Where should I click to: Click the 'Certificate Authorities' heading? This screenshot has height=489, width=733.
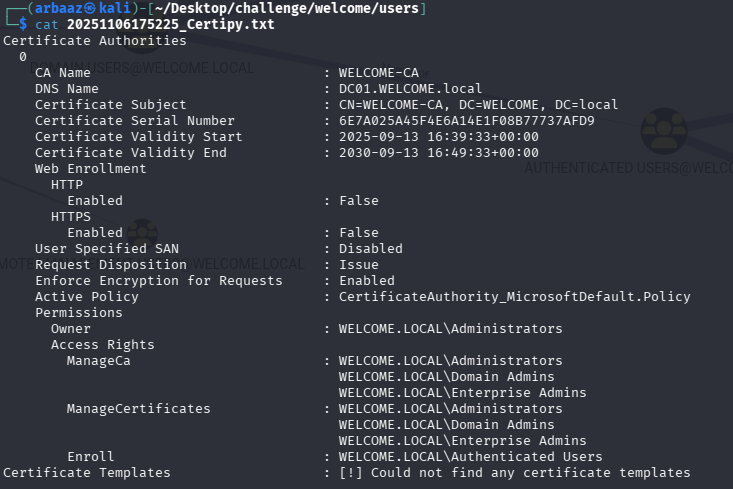(x=94, y=41)
